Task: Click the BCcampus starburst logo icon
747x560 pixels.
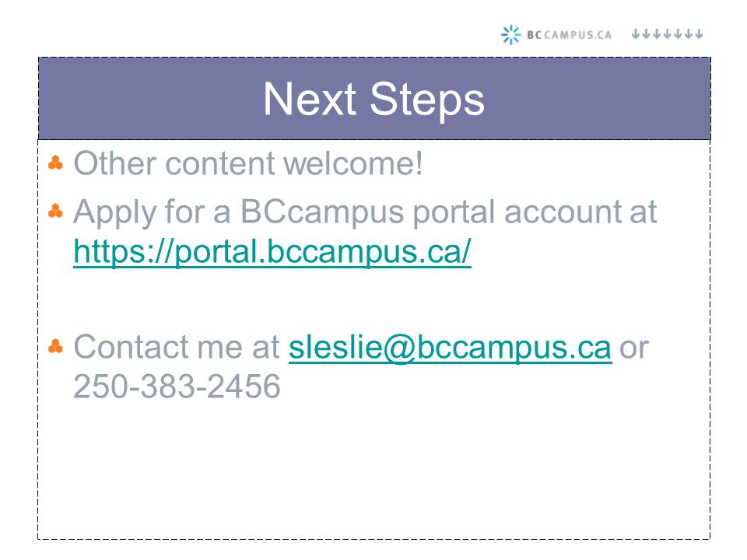Action: click(x=510, y=35)
